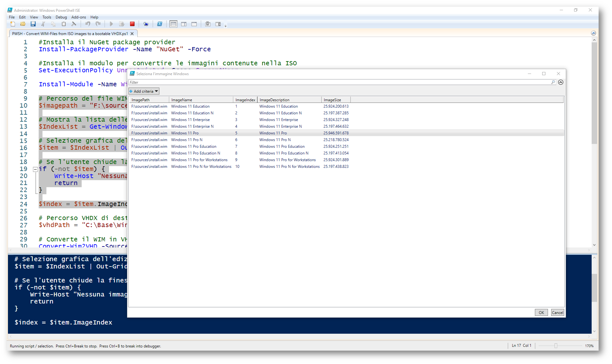The image size is (612, 364).
Task: Copy selection using the Copy icon
Action: 54,24
